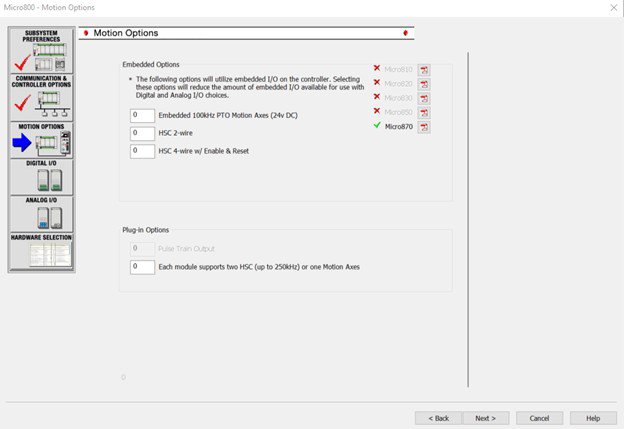
Task: Open PDF document for Micro850
Action: [x=424, y=113]
